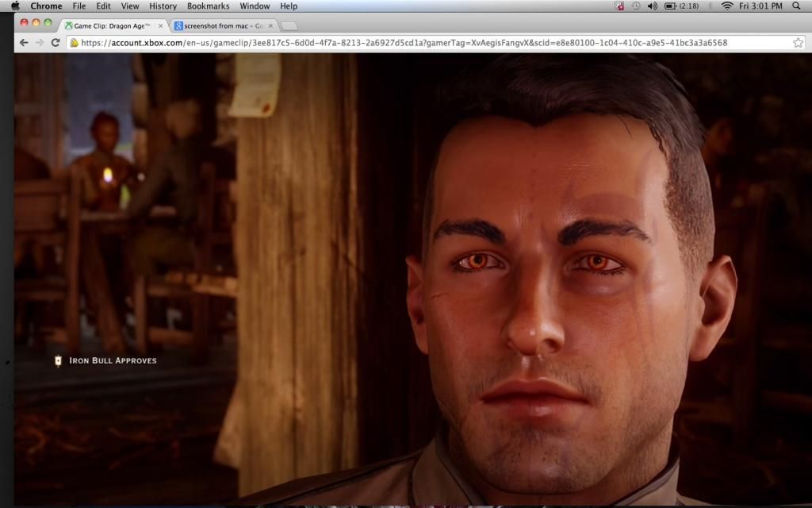812x508 pixels.
Task: Open a new tab
Action: [289, 26]
